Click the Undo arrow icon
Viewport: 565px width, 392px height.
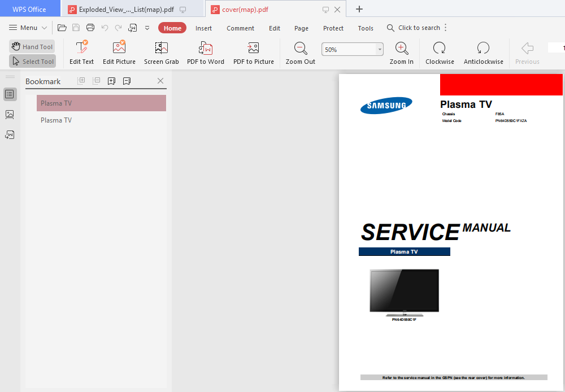[105, 28]
